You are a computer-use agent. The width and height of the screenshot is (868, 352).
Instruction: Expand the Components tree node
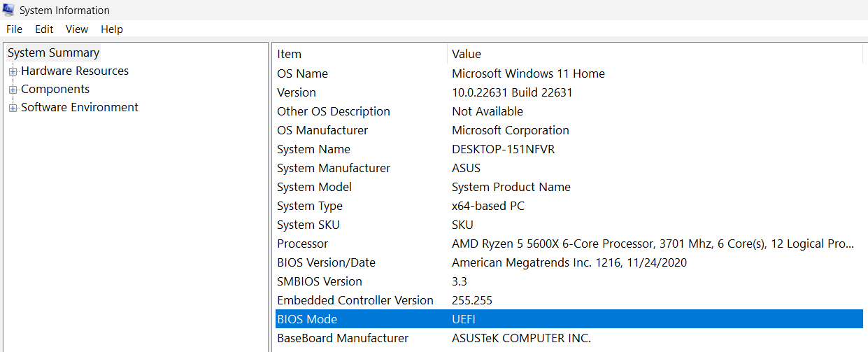tap(13, 90)
